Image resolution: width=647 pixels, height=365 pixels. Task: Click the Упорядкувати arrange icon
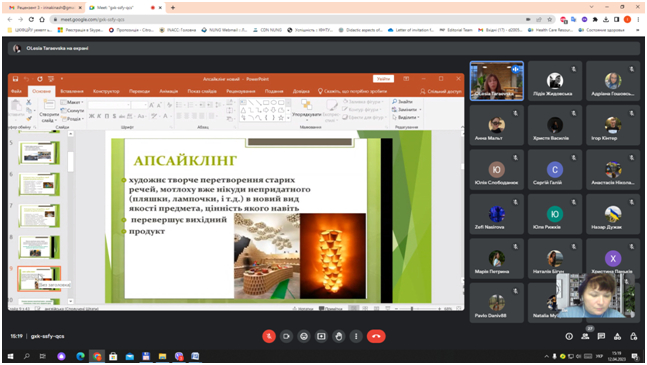click(306, 109)
